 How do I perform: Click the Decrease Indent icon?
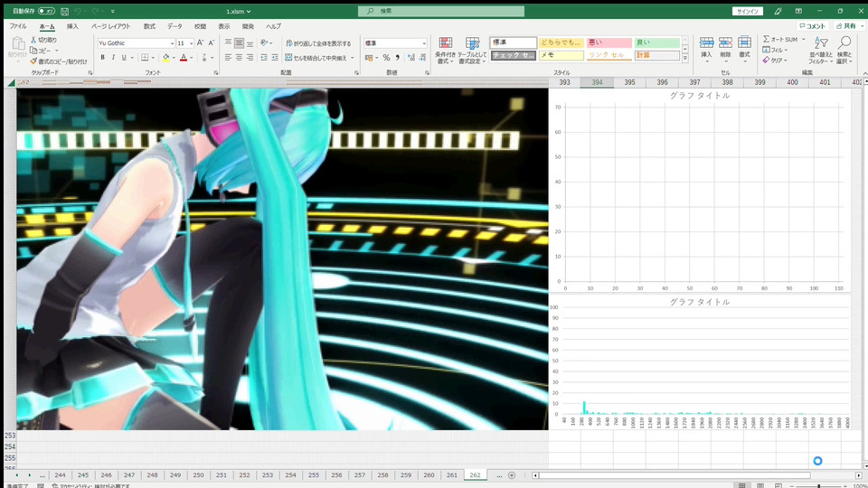tap(264, 58)
